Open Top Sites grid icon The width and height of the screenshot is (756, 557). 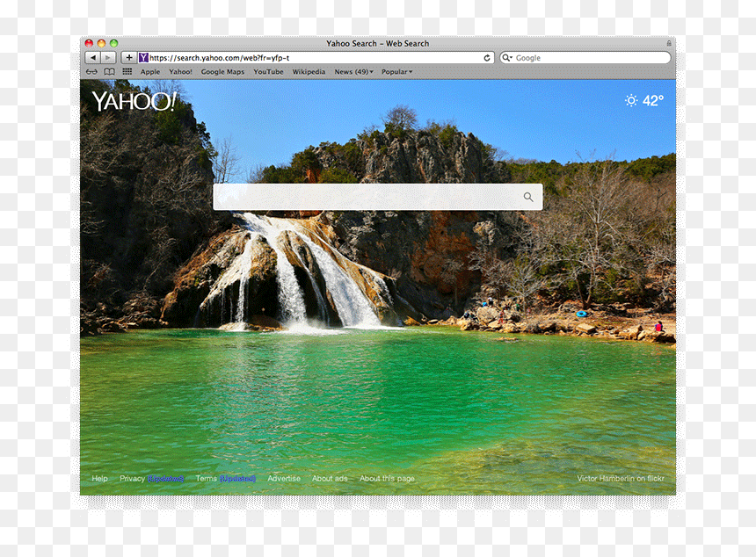[x=127, y=71]
